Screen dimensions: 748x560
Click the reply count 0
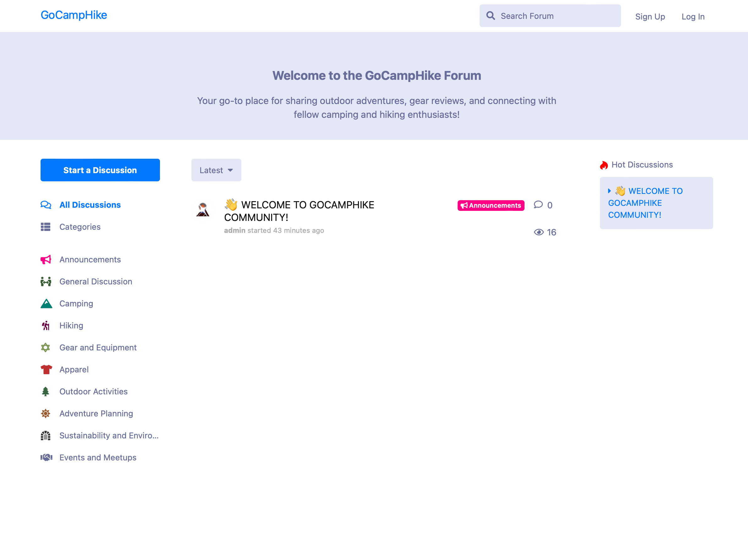pyautogui.click(x=549, y=205)
